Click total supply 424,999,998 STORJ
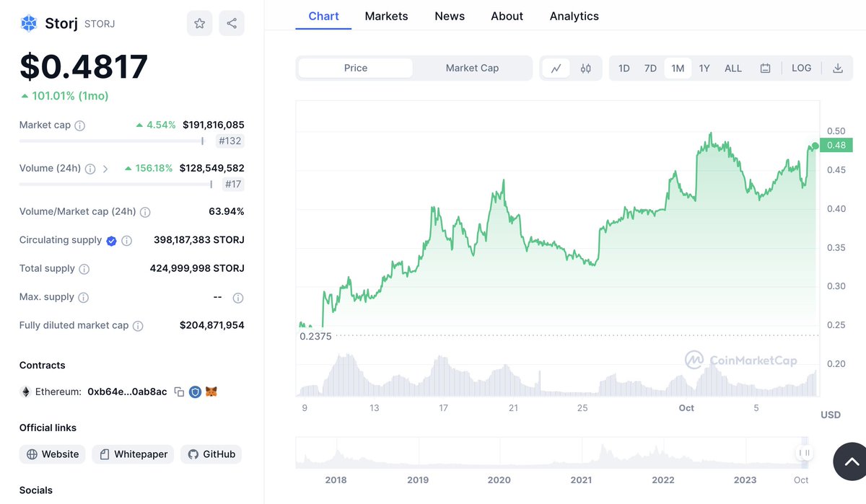Screen dimensions: 866x504 click(x=197, y=268)
